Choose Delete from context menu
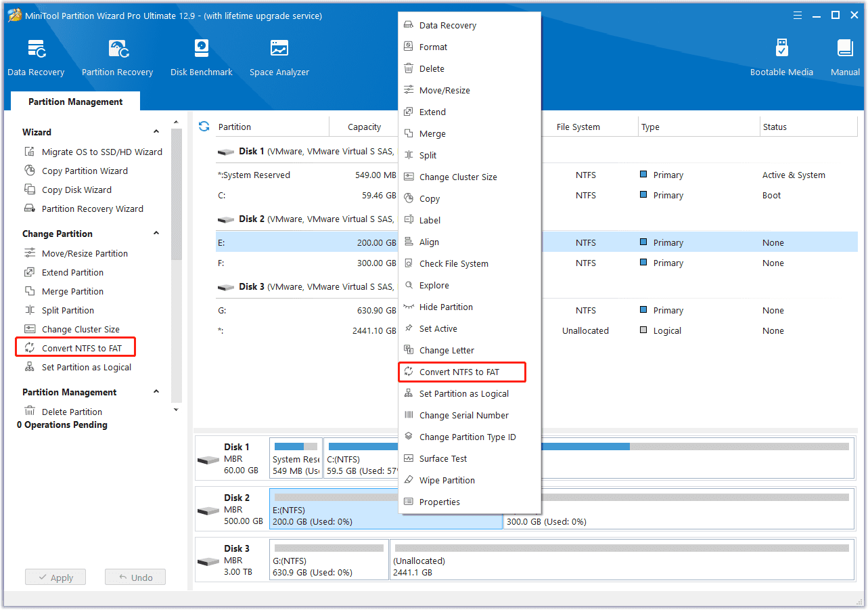The width and height of the screenshot is (868, 610). [x=469, y=68]
